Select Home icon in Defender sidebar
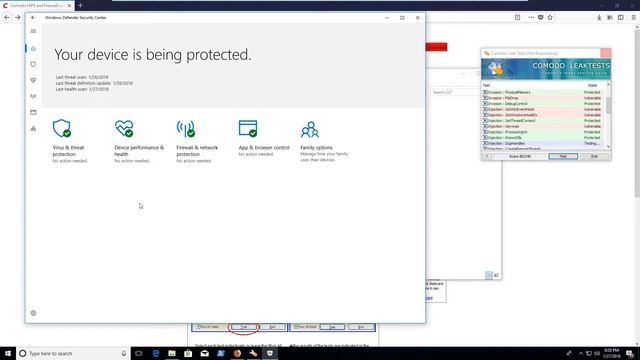Screen dimensions: 640x360 (x=33, y=49)
